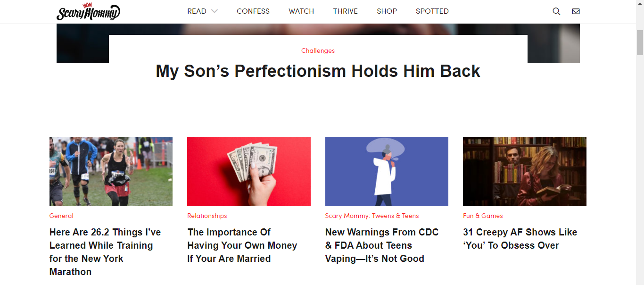Select the Relationships category label
Viewport: 644px width, 285px height.
click(207, 216)
